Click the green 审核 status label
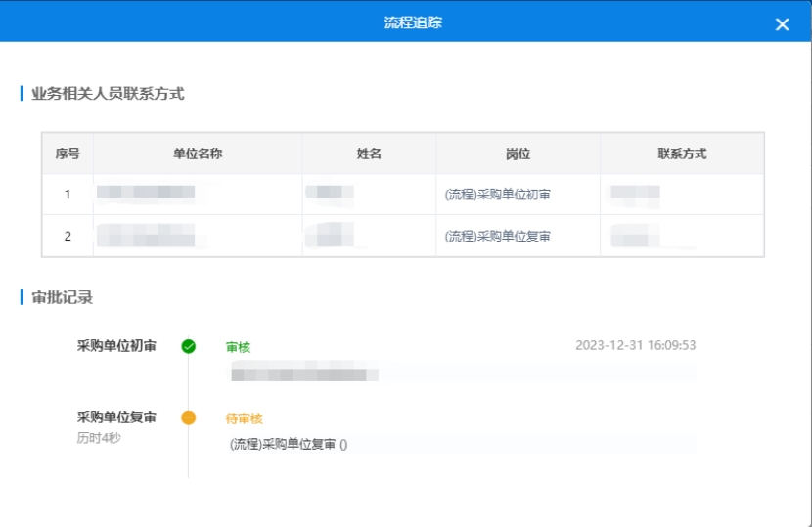The height and width of the screenshot is (527, 812). tap(239, 347)
